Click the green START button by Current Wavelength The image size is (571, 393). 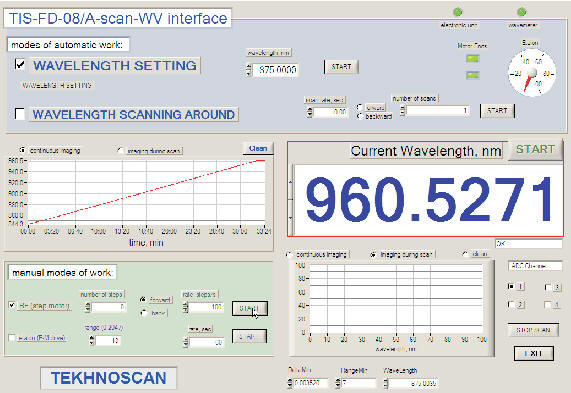(535, 149)
